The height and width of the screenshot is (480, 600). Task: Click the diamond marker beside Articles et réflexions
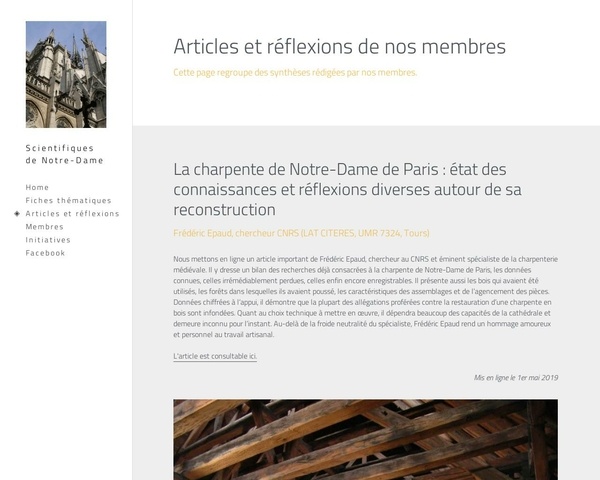click(x=17, y=214)
